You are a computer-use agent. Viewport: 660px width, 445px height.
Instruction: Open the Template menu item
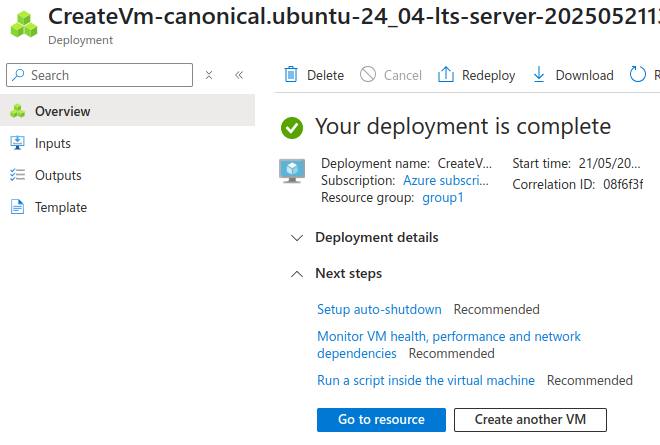(128, 207)
